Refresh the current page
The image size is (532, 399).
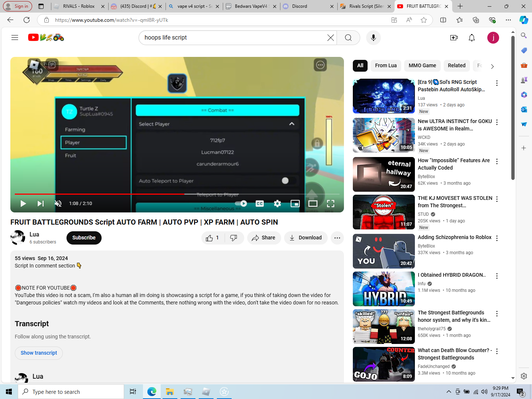27,20
